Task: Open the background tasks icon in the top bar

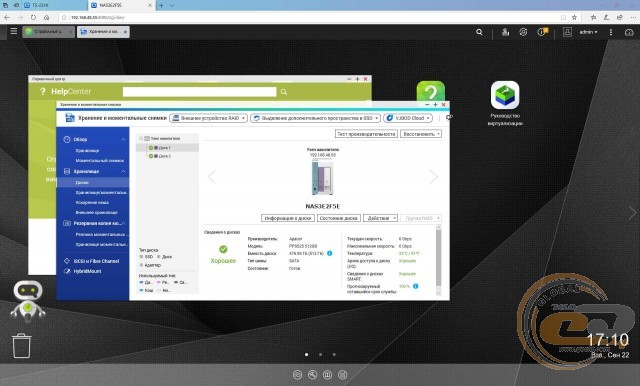Action: coord(505,32)
